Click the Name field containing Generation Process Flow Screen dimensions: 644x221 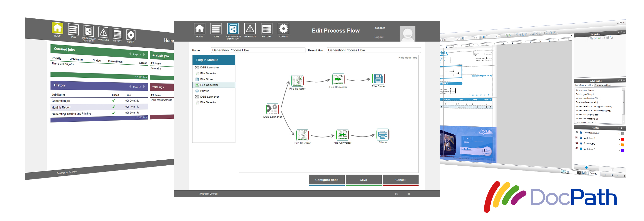258,50
